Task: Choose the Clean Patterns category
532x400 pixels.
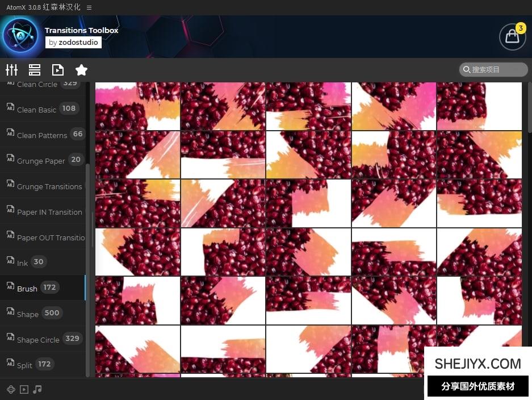Action: click(42, 135)
